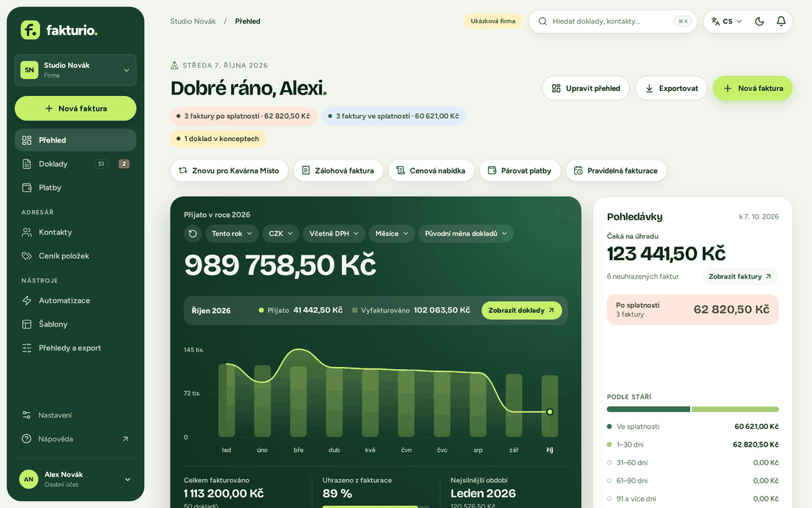Image resolution: width=812 pixels, height=508 pixels.
Task: Expand Alex Novák account menu
Action: tap(75, 479)
